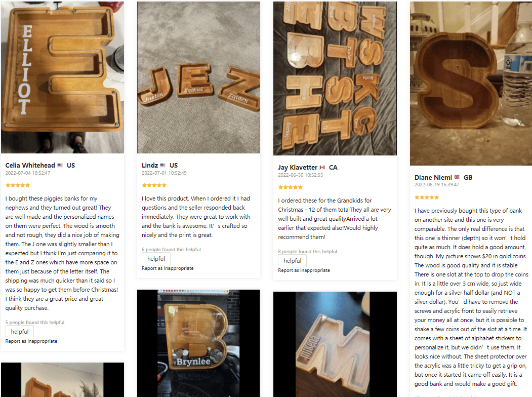Click the star rating on Celia Whitehead's review
This screenshot has height=397, width=532.
click(x=18, y=185)
